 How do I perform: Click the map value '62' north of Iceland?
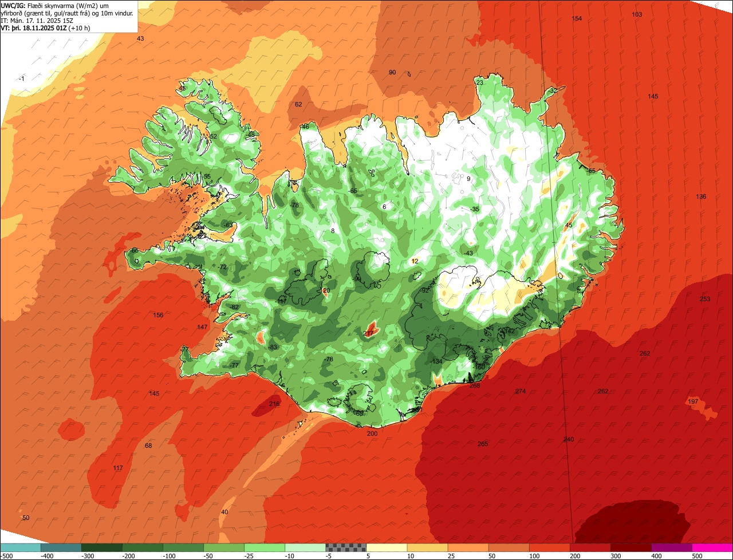click(x=298, y=104)
